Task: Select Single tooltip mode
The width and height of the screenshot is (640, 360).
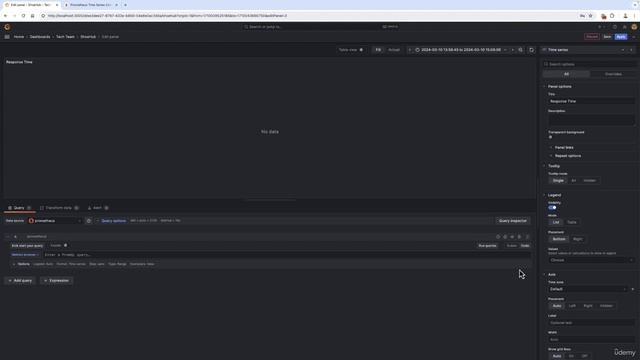Action: click(558, 180)
